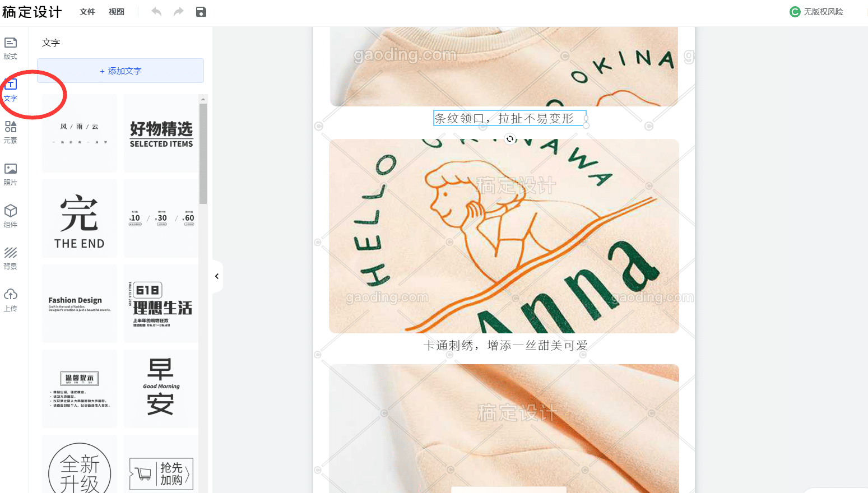
Task: Open the 背景 background panel icon
Action: click(11, 253)
